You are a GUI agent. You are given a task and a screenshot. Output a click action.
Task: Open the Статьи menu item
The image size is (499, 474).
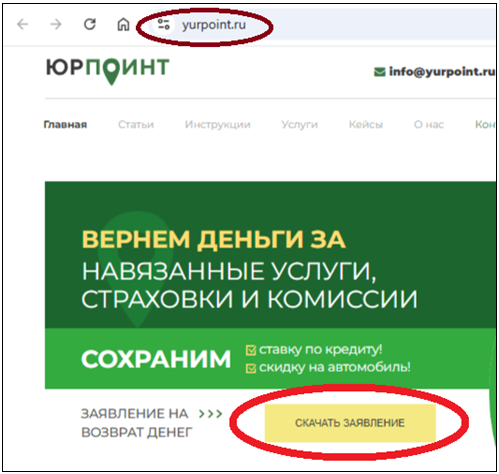click(x=136, y=125)
